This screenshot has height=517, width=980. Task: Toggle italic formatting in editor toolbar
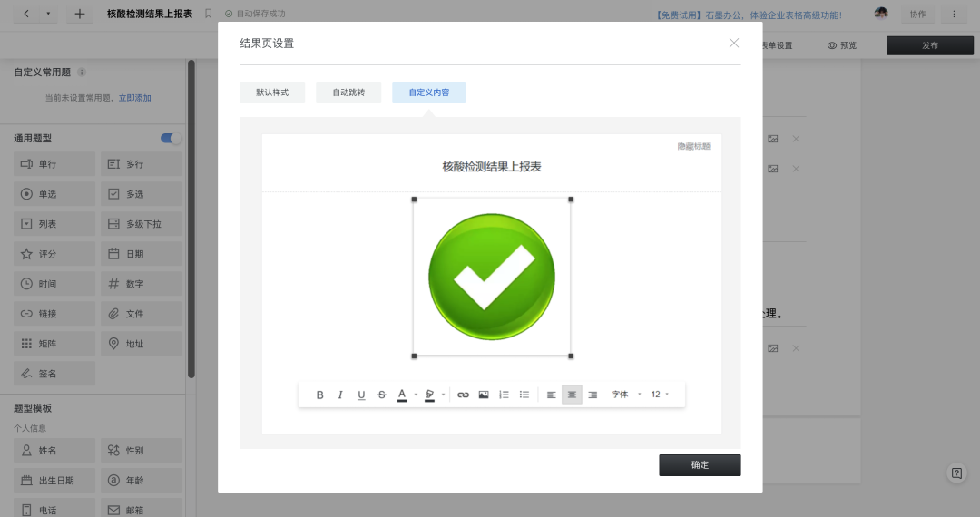pyautogui.click(x=340, y=395)
